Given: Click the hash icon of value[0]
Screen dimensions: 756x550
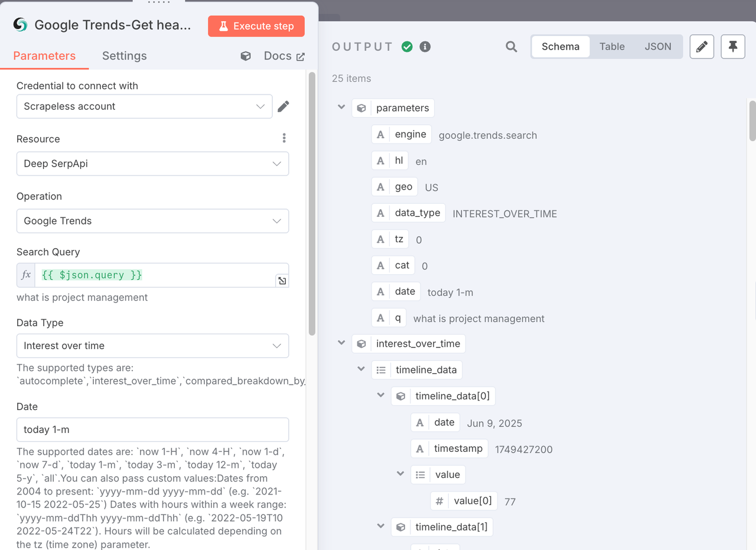Looking at the screenshot, I should pyautogui.click(x=439, y=501).
